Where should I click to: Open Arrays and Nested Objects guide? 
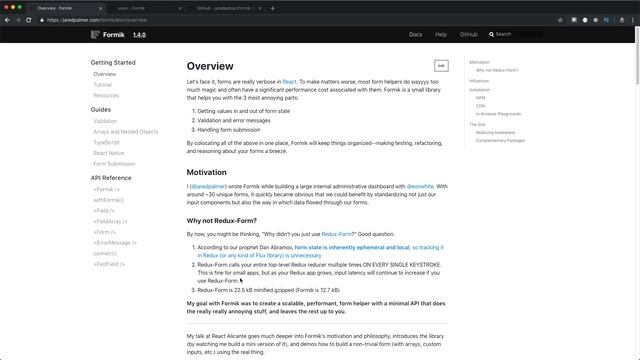click(x=126, y=132)
